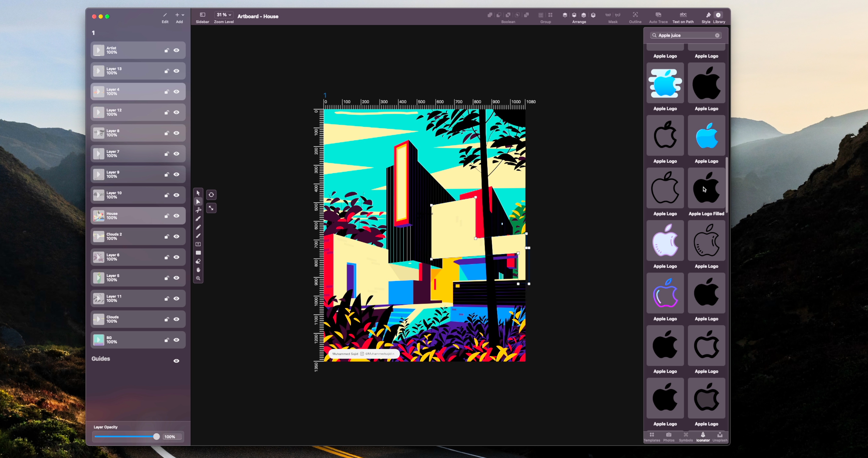The width and height of the screenshot is (868, 458).
Task: Hide the Clouds 2 layer
Action: (177, 236)
